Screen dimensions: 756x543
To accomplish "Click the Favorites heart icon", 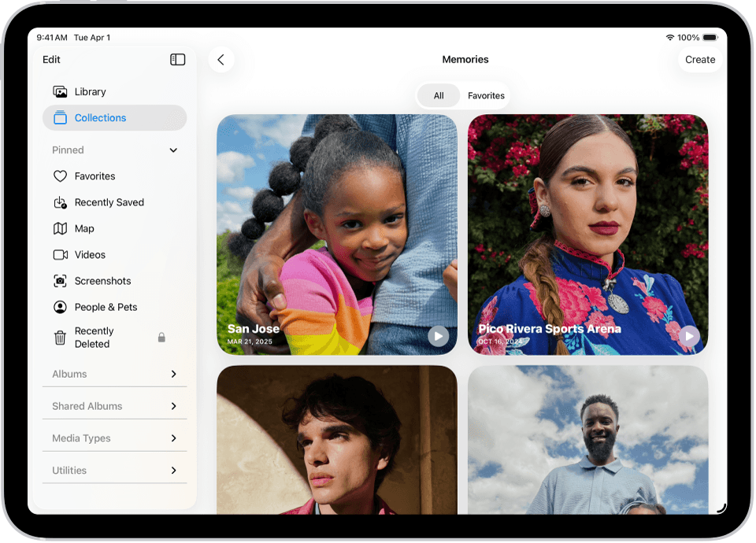I will click(60, 176).
